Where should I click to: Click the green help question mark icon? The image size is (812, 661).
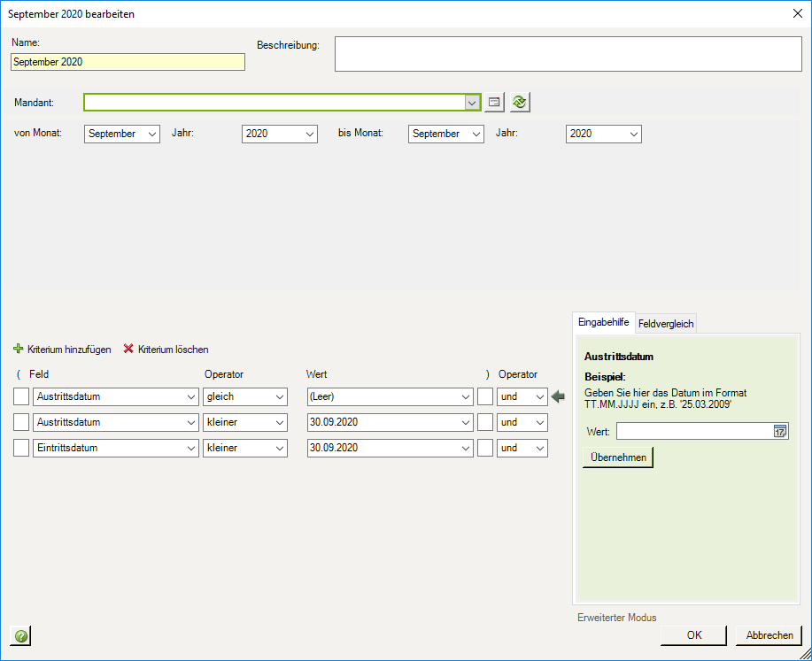tap(20, 635)
